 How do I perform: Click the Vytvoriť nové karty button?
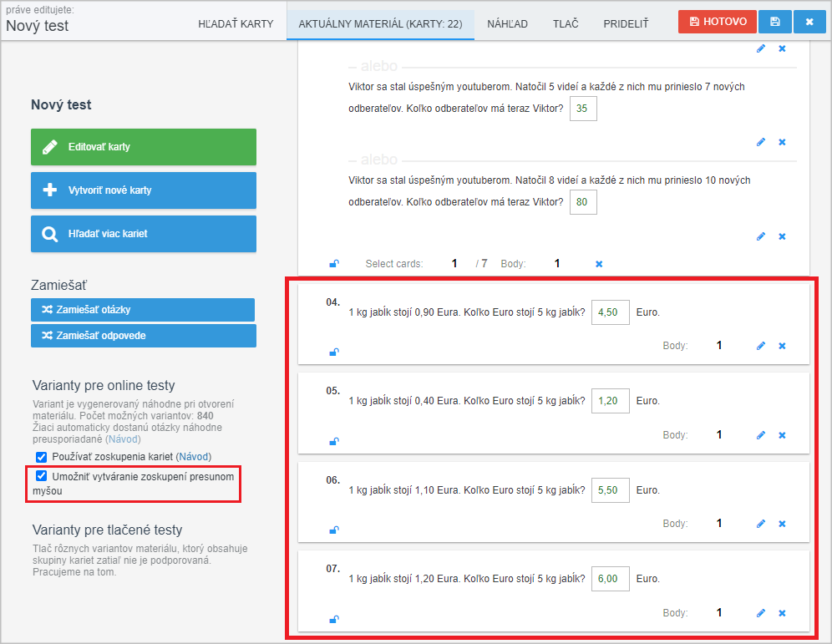tap(144, 190)
